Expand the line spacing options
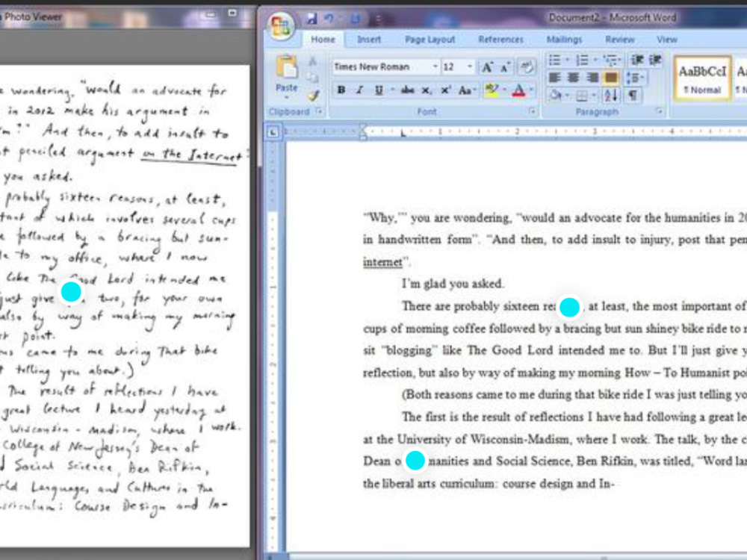This screenshot has width=747, height=560. pyautogui.click(x=635, y=77)
